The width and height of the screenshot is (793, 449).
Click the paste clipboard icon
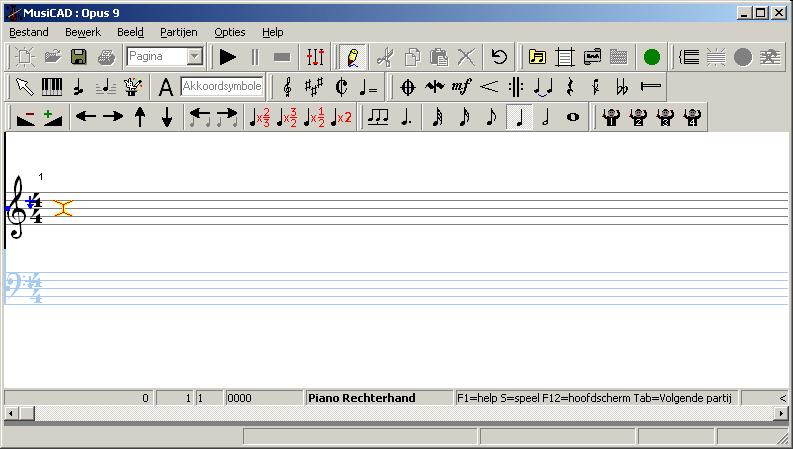439,57
